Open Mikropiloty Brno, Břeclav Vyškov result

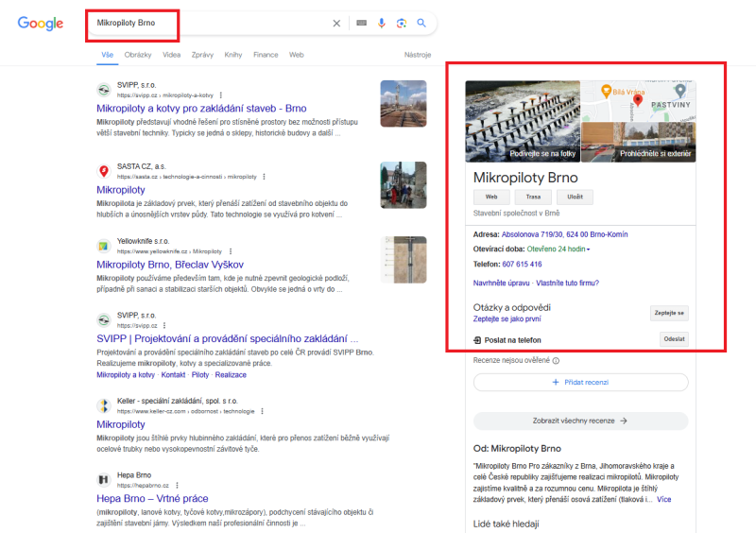click(170, 265)
